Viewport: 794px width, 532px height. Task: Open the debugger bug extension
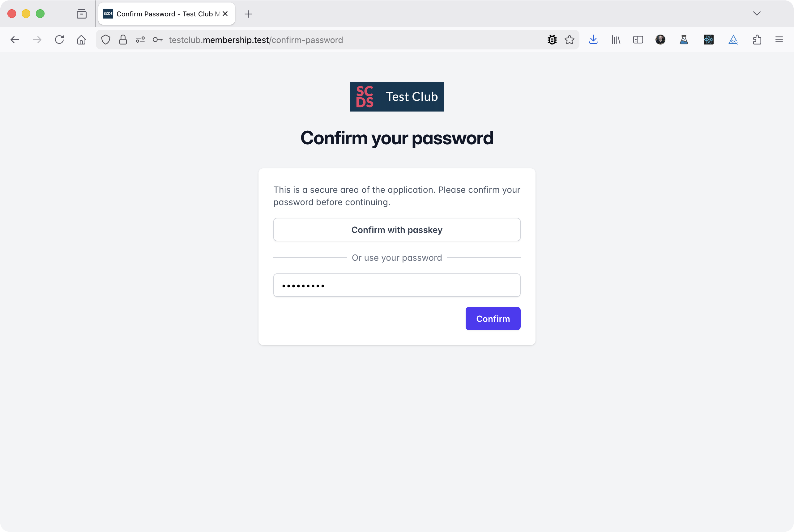point(552,40)
